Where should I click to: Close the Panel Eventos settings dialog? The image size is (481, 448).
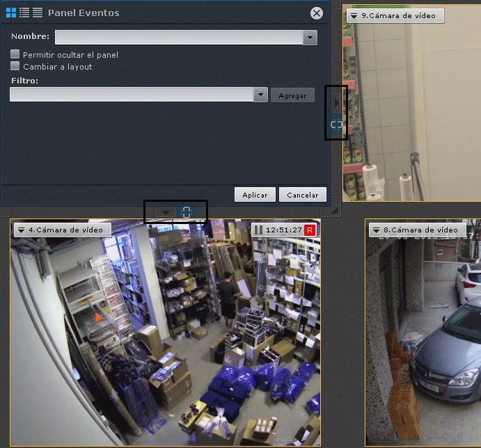(x=316, y=13)
